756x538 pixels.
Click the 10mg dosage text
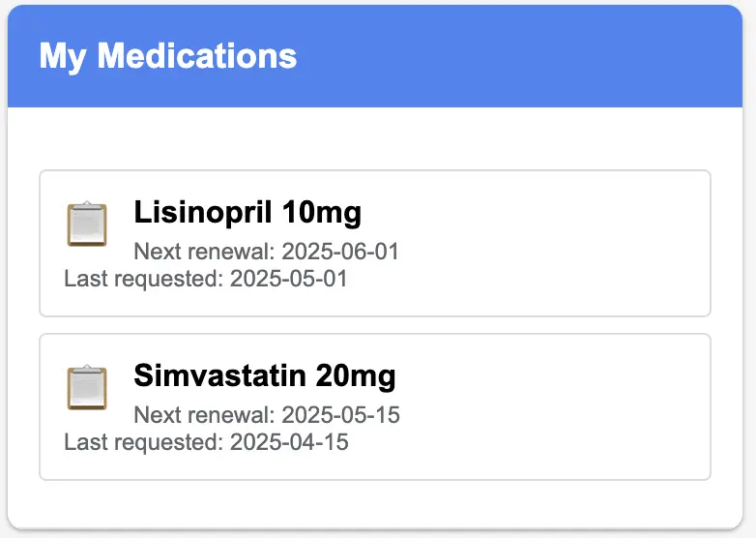click(x=322, y=212)
